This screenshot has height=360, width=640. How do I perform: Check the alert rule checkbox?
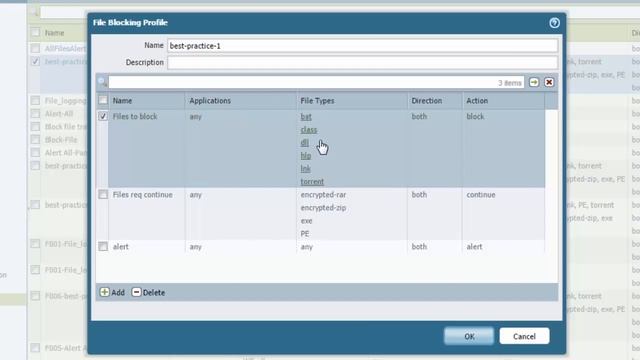click(103, 247)
